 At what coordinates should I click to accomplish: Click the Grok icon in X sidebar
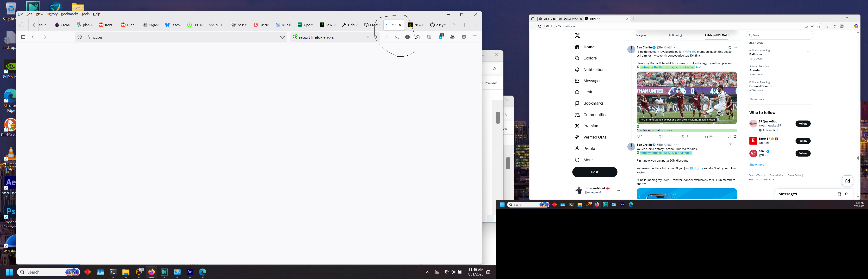pos(577,92)
